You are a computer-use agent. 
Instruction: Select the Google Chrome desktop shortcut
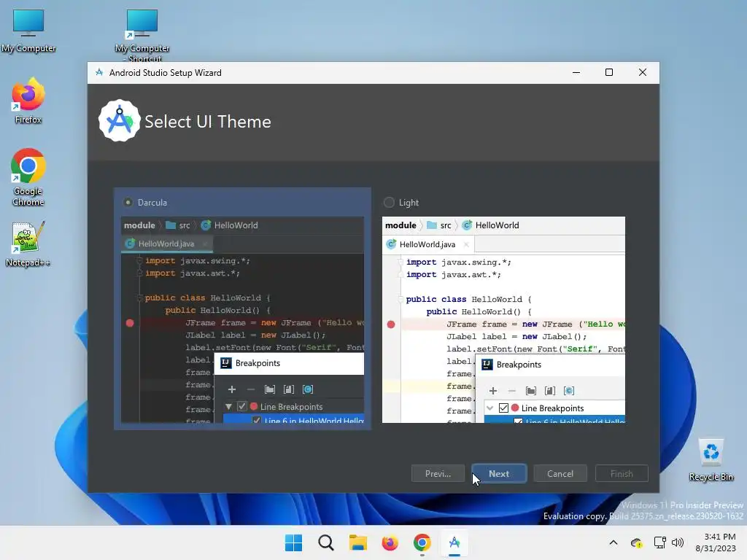tap(28, 177)
